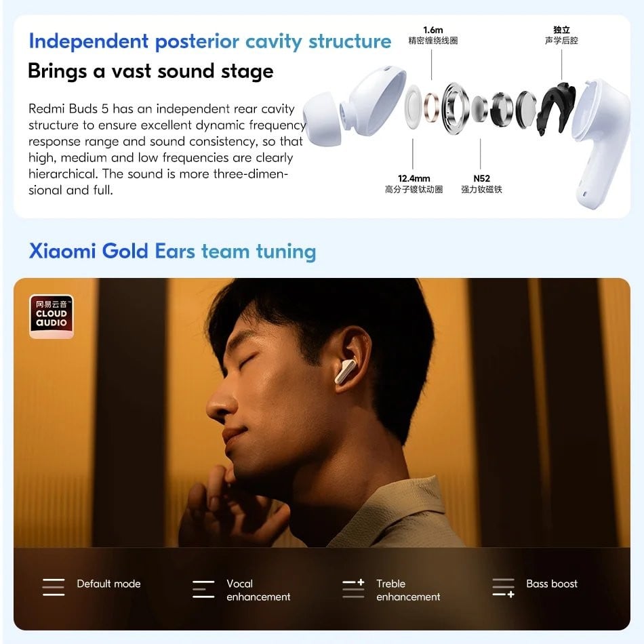The height and width of the screenshot is (644, 644).
Task: Choose the Bass boost text label
Action: 552,584
